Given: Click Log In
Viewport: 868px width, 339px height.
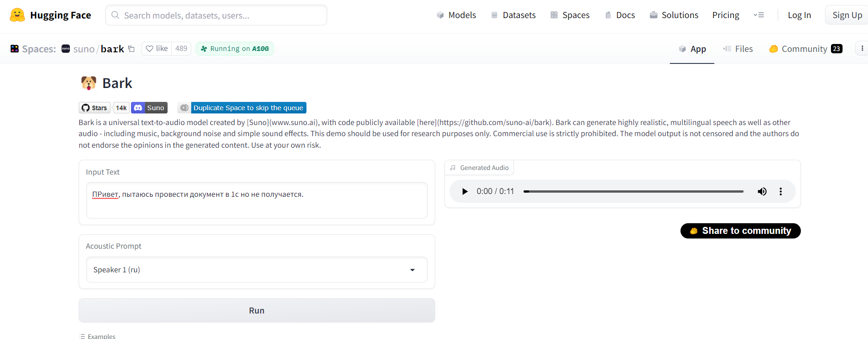Looking at the screenshot, I should 799,15.
